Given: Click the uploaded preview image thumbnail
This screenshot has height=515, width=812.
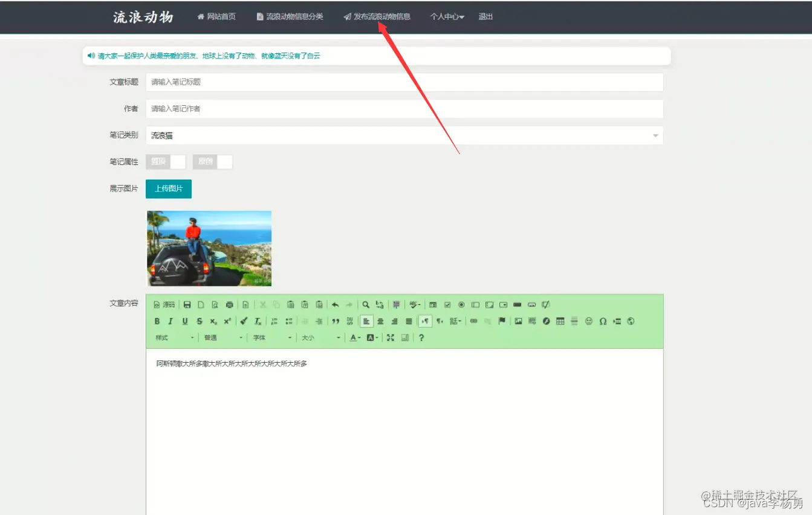Looking at the screenshot, I should 209,248.
